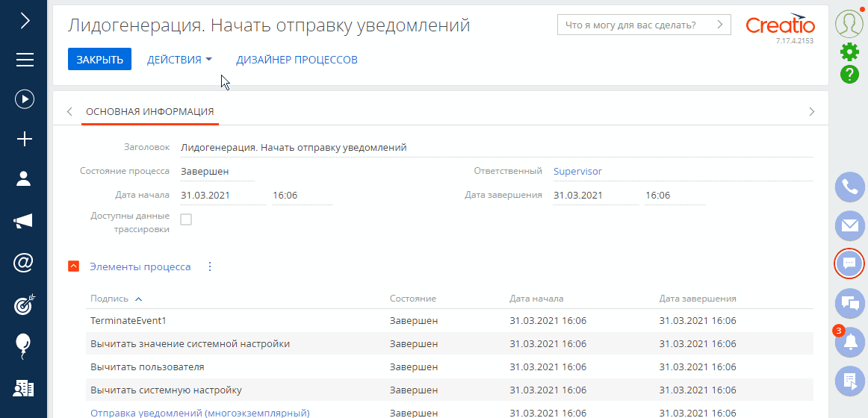Click the Дата начала column header
The height and width of the screenshot is (418, 868).
(x=536, y=299)
